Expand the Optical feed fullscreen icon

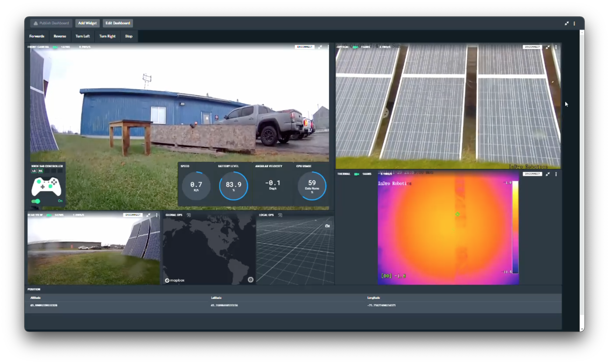click(548, 47)
